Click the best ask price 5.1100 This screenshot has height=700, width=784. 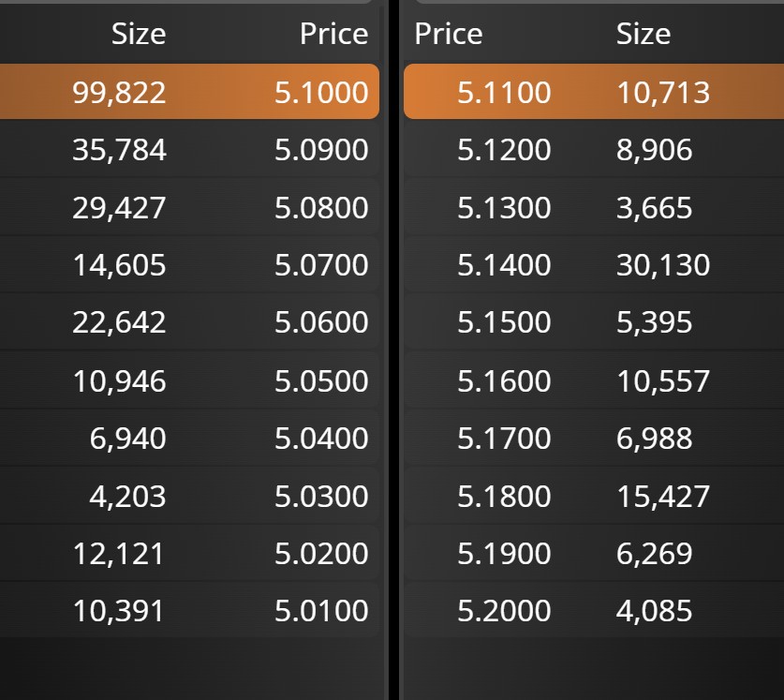[x=504, y=92]
